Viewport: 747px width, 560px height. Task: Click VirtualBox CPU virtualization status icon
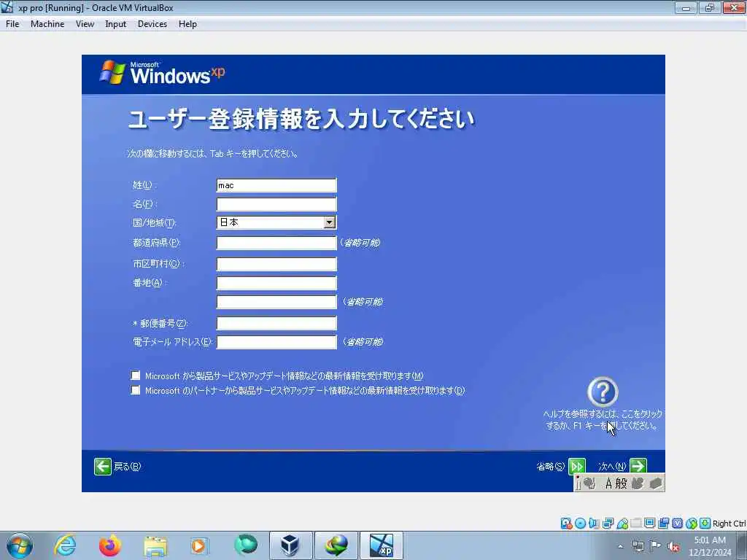677,524
